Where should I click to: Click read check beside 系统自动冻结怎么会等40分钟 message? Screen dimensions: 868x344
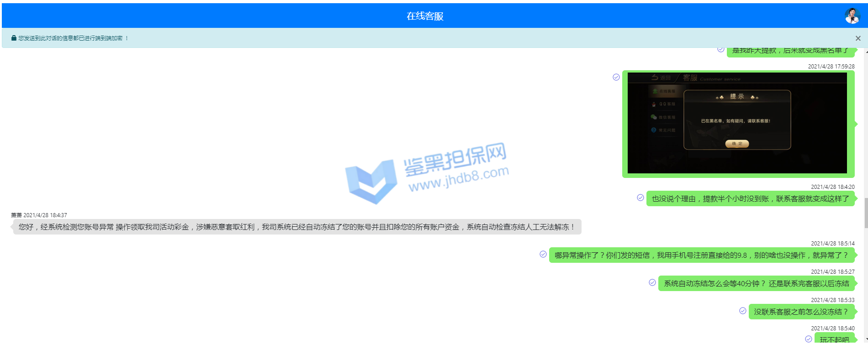pyautogui.click(x=652, y=282)
